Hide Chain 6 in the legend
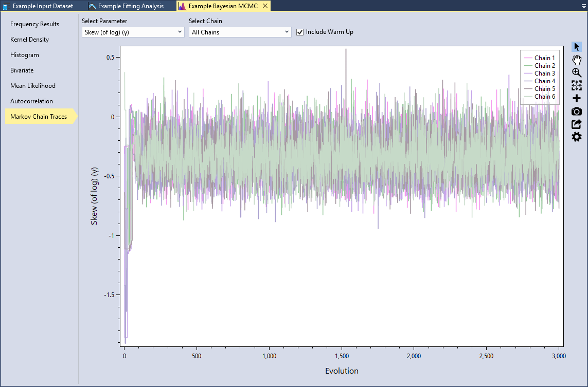588x387 pixels. tap(543, 96)
